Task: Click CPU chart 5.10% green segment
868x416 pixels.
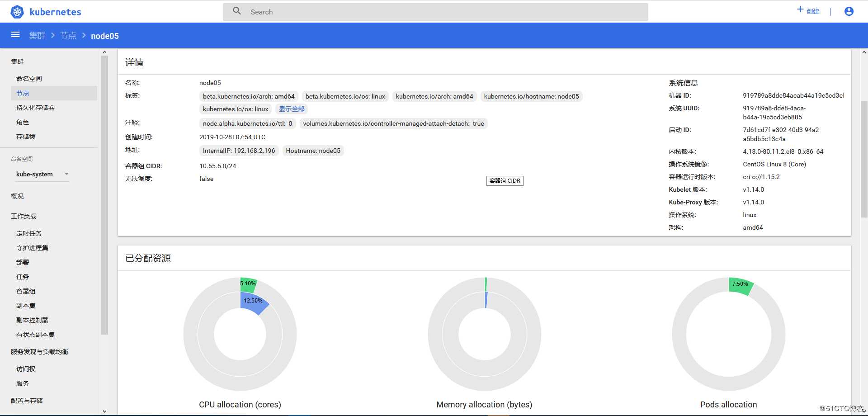Action: click(x=248, y=284)
